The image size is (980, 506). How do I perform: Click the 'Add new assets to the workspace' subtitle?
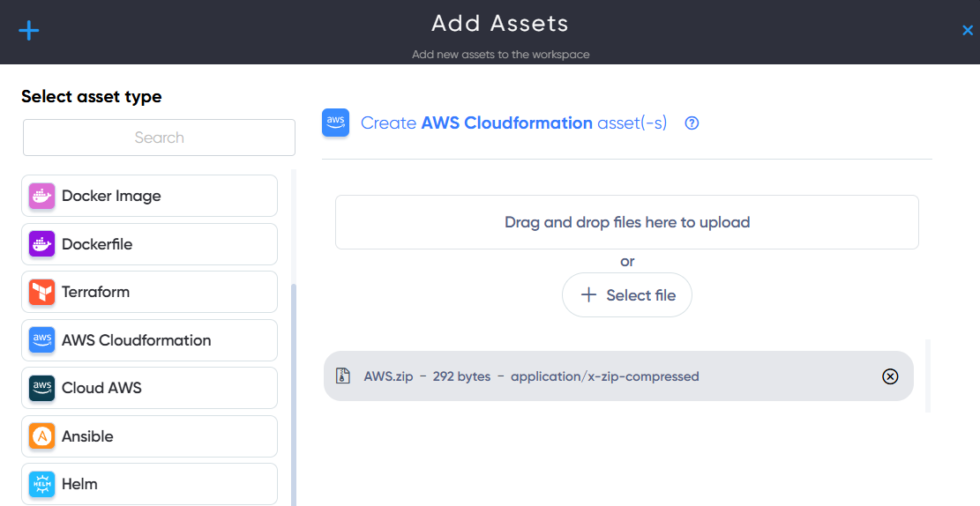[x=501, y=55]
